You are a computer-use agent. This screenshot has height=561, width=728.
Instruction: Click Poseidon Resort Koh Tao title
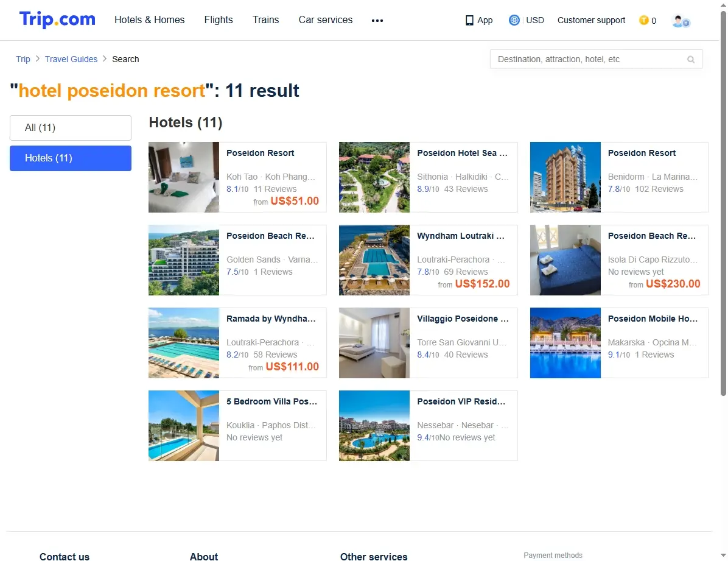click(261, 153)
